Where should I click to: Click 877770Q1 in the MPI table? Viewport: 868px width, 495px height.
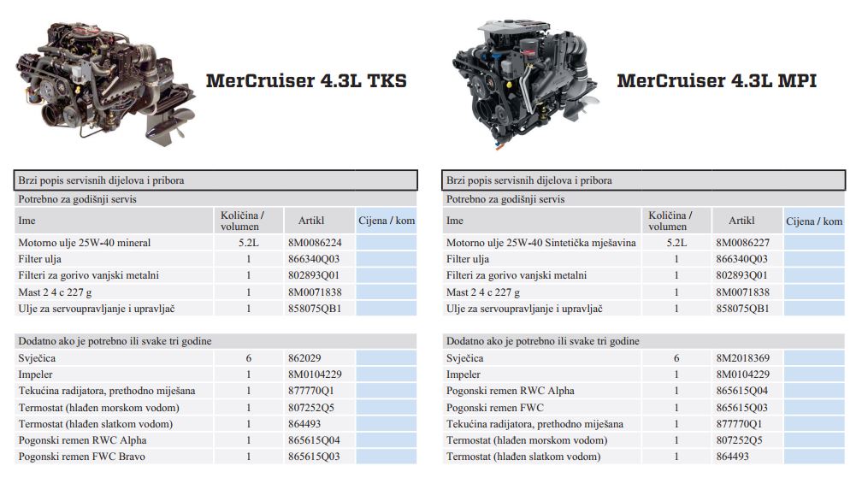click(x=739, y=424)
